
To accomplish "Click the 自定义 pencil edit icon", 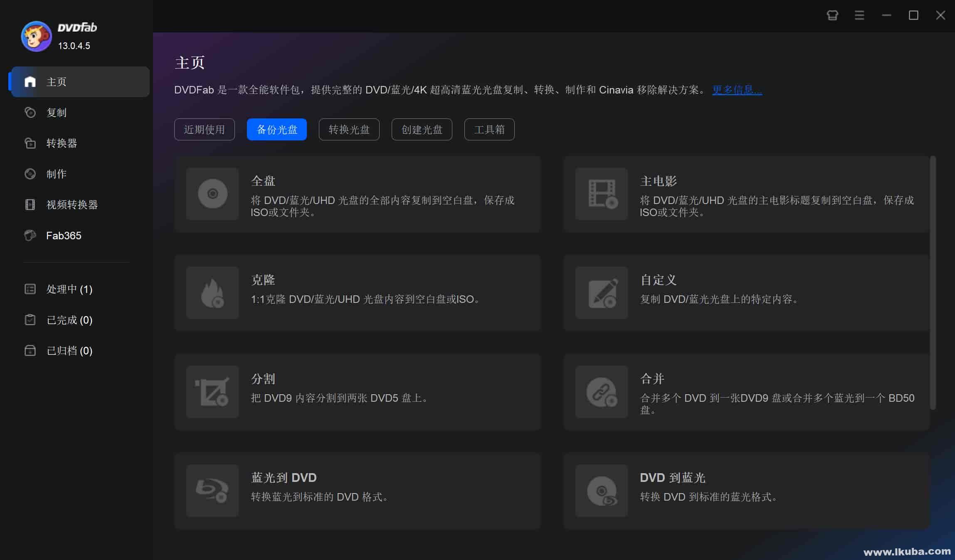I will click(x=602, y=292).
